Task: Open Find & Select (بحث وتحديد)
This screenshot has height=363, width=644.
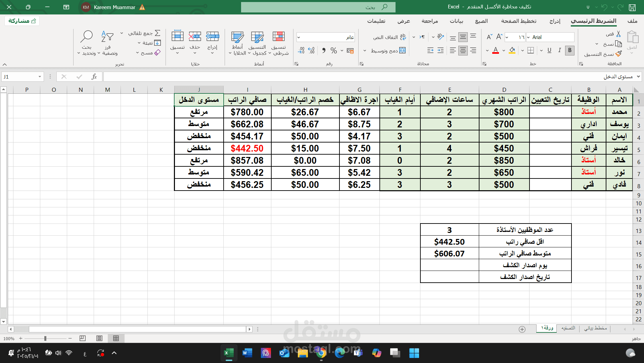Action: pos(87,43)
